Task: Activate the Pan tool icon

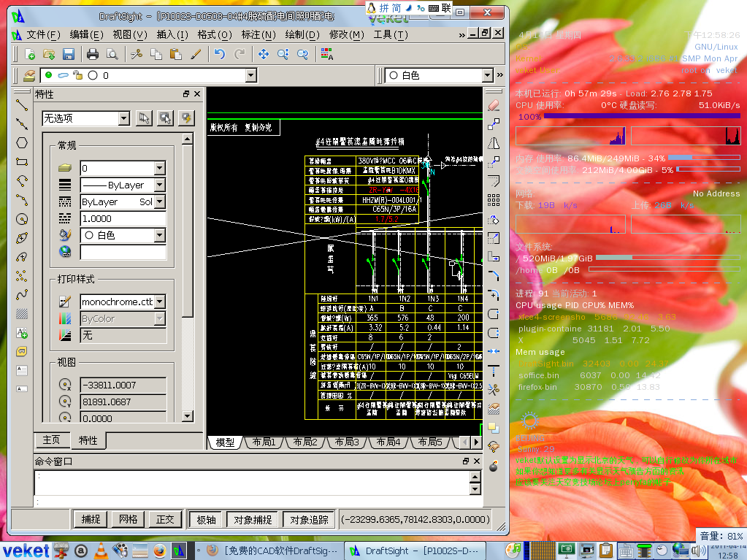Action: [x=264, y=54]
